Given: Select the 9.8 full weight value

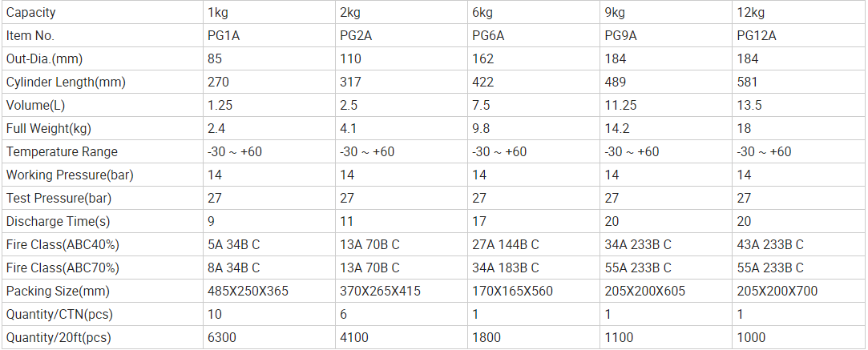Looking at the screenshot, I should click(x=481, y=129).
